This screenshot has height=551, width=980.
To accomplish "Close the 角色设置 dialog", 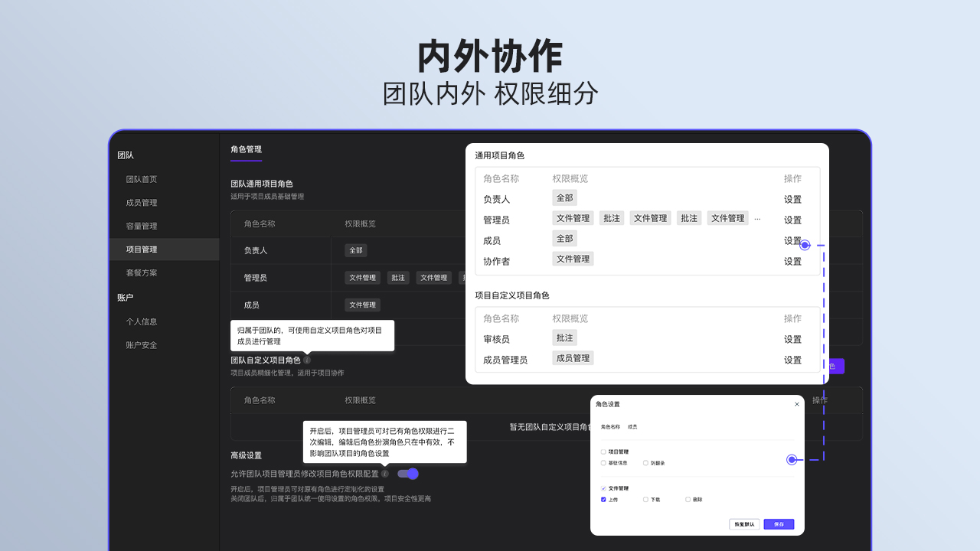I will tap(797, 404).
